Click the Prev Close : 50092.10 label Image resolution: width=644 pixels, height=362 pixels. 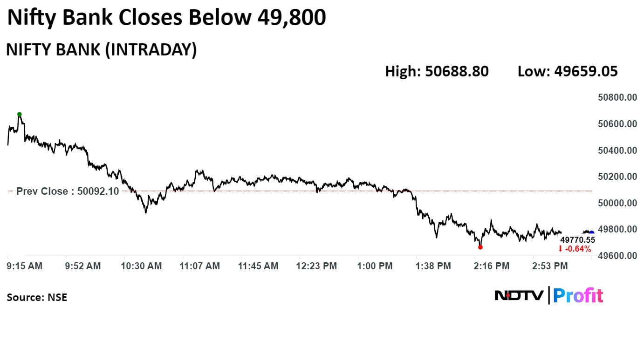pos(68,191)
